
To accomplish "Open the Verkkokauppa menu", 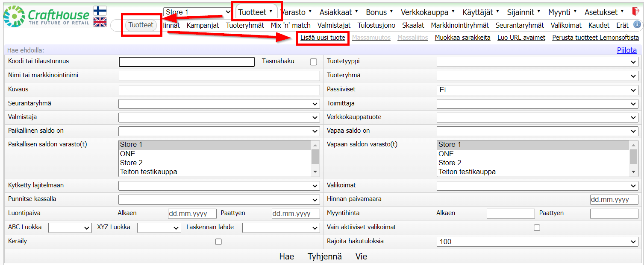I will pos(427,12).
